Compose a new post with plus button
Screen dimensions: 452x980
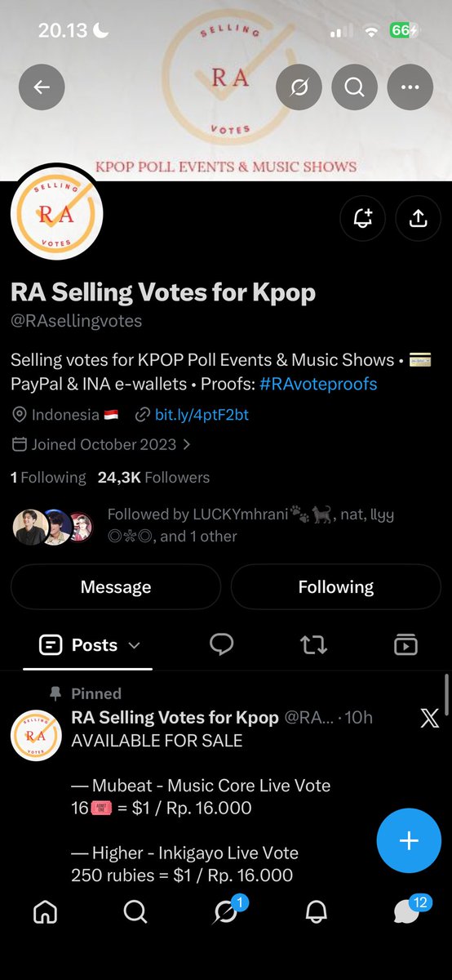(x=409, y=840)
